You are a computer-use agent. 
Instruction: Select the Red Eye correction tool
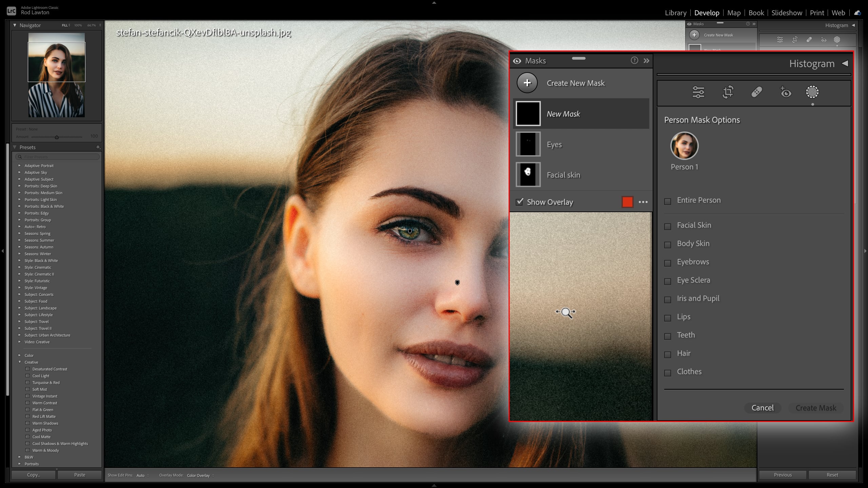[785, 92]
